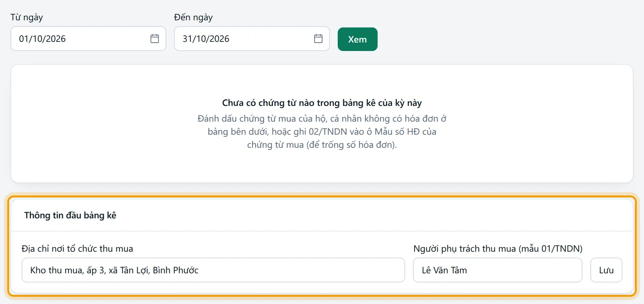Edit Người phụ trách thu mua field
The height and width of the screenshot is (304, 644).
497,270
